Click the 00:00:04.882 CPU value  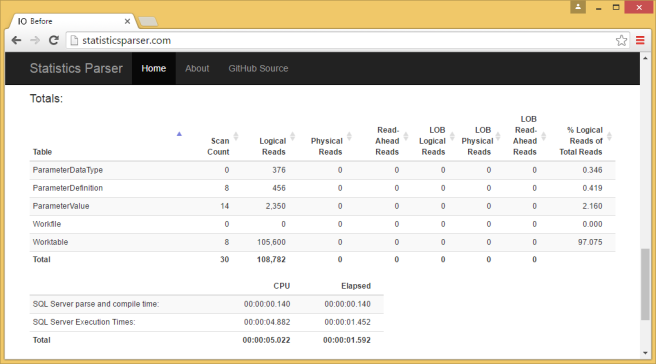point(267,322)
